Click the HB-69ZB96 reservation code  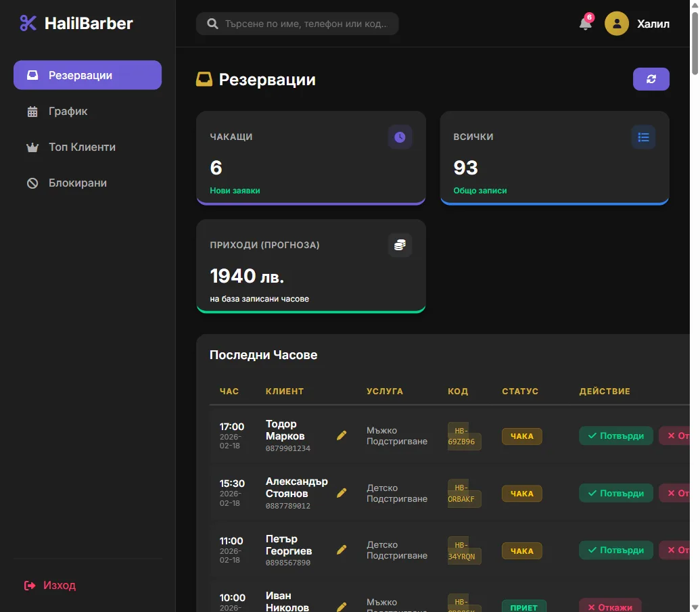pyautogui.click(x=464, y=436)
